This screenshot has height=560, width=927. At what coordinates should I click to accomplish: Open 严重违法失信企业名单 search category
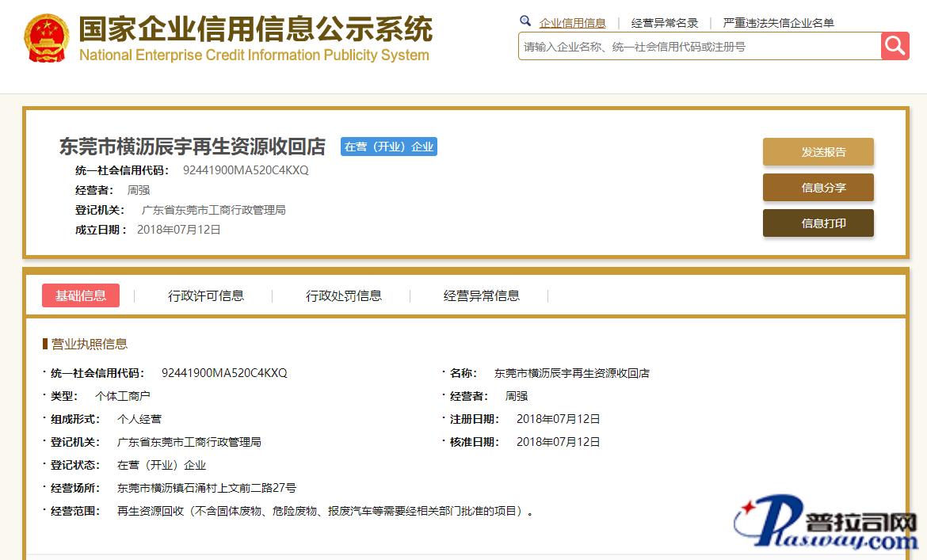778,23
